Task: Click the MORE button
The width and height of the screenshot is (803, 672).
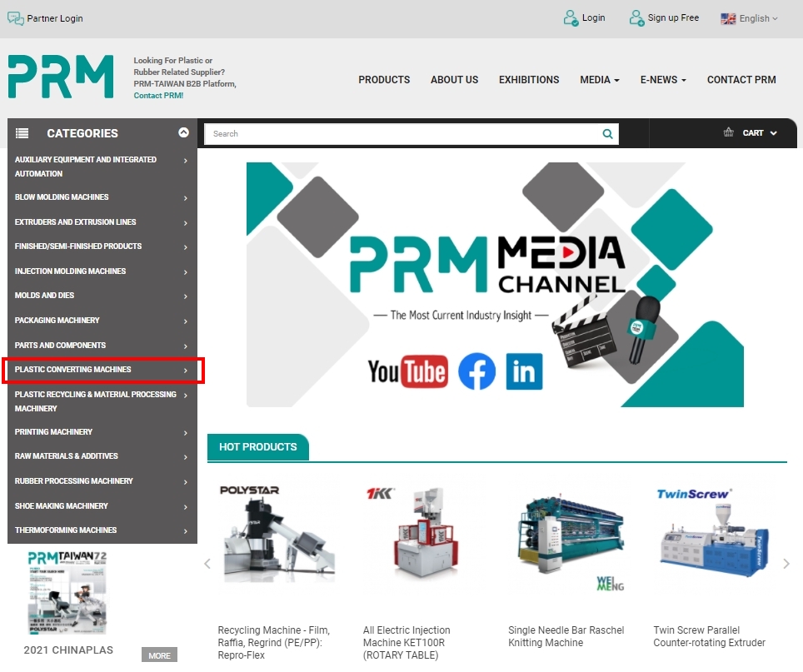Action: [x=159, y=655]
